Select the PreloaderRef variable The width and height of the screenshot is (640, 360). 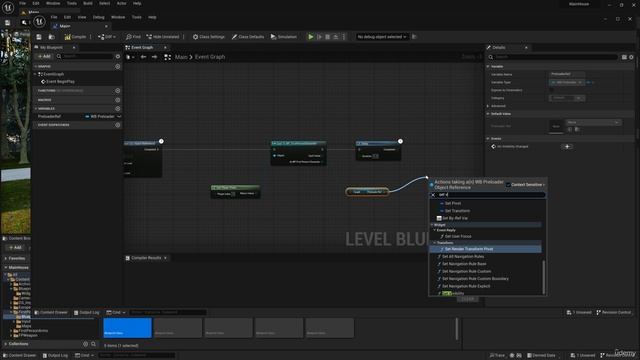click(x=49, y=116)
